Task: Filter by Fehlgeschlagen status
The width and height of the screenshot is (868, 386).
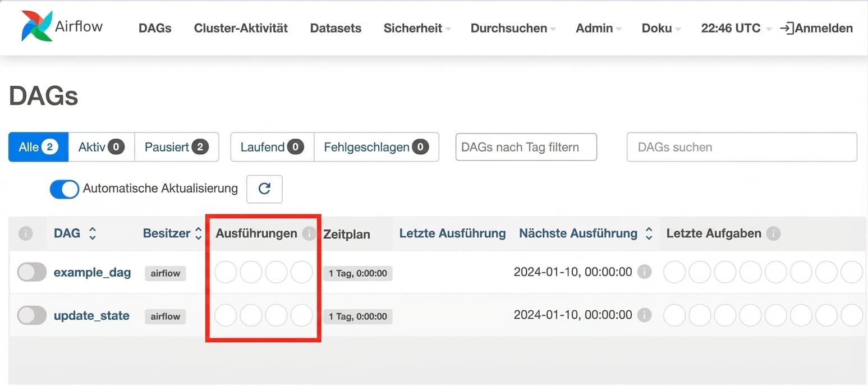Action: click(x=376, y=147)
